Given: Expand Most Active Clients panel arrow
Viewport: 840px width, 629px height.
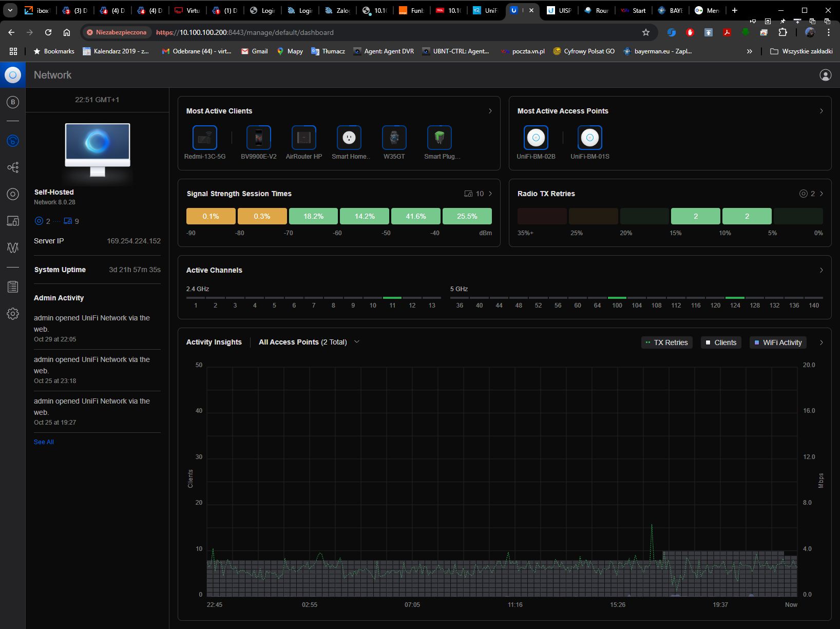Looking at the screenshot, I should tap(490, 111).
